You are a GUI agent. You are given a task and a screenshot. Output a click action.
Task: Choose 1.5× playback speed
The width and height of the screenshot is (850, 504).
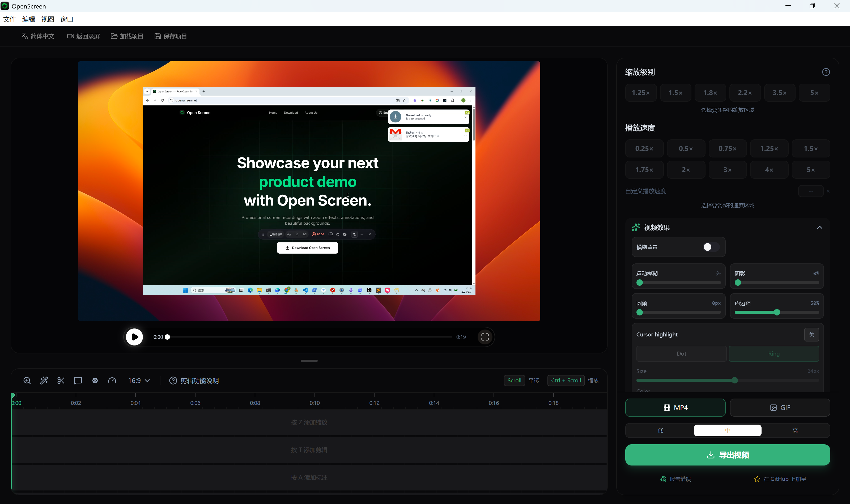click(811, 148)
